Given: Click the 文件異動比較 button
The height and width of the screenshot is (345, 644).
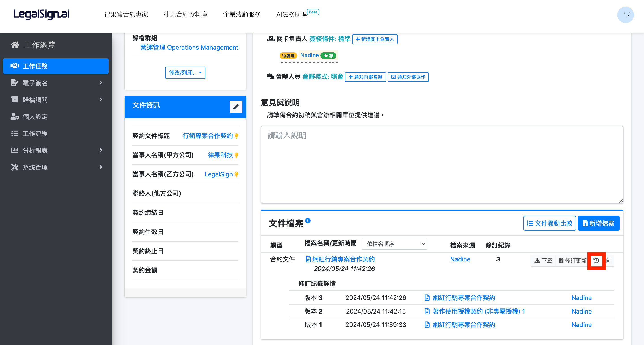Looking at the screenshot, I should pos(549,223).
